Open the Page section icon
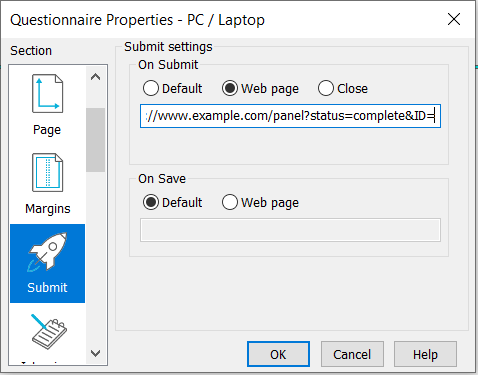Image resolution: width=478 pixels, height=375 pixels. (47, 94)
